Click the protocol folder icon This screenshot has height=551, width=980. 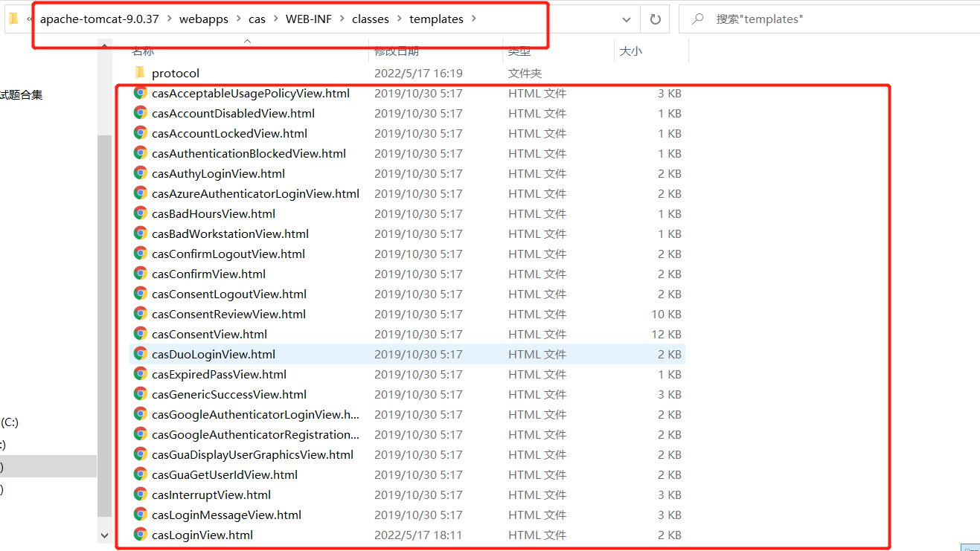pyautogui.click(x=139, y=73)
